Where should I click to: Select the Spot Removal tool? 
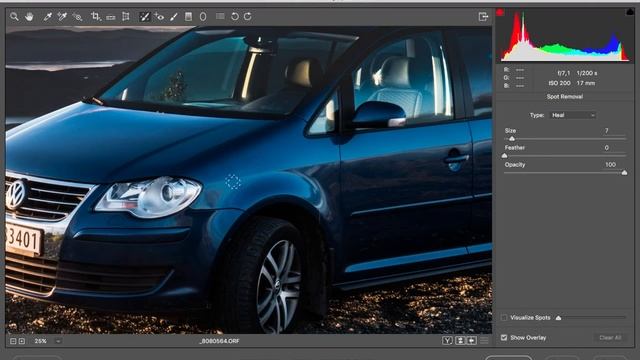(144, 17)
